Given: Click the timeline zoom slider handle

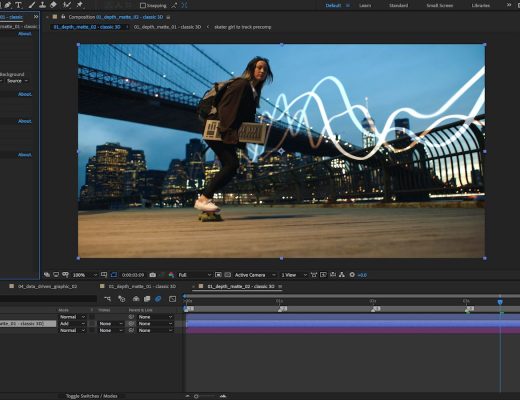Looking at the screenshot, I should 196,396.
